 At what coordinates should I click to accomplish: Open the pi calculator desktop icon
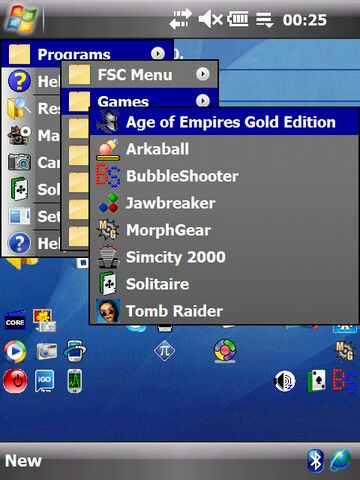(164, 351)
